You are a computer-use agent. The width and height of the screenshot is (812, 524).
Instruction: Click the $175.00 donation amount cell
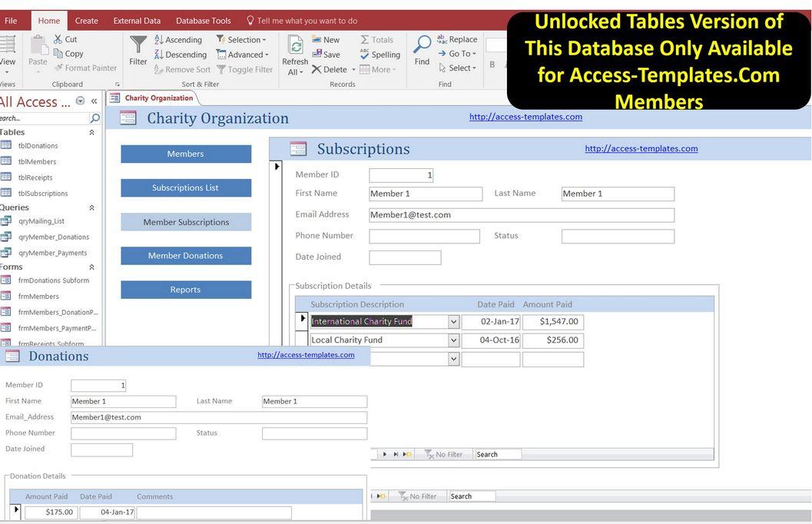click(x=51, y=512)
